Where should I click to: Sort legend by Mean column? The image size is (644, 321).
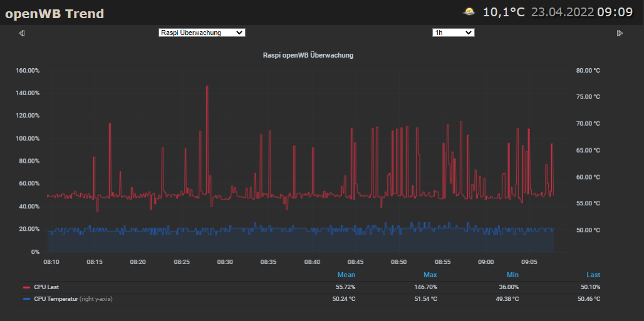click(346, 275)
